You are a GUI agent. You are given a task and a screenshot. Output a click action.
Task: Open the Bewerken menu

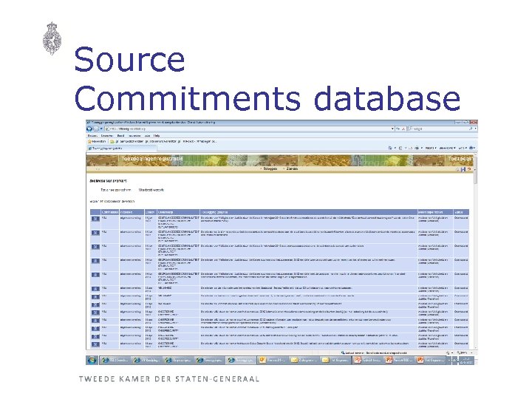tap(106, 135)
